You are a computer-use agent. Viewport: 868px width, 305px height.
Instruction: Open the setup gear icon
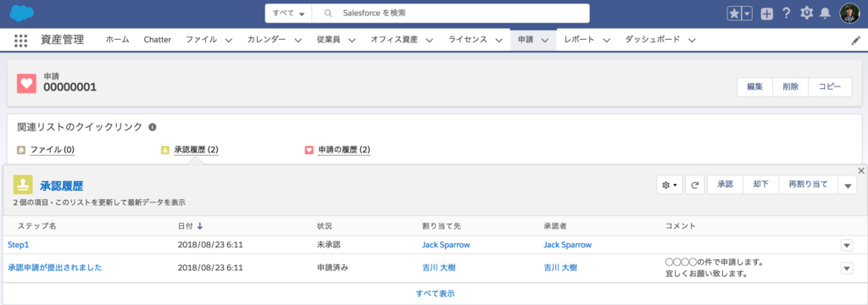point(807,14)
